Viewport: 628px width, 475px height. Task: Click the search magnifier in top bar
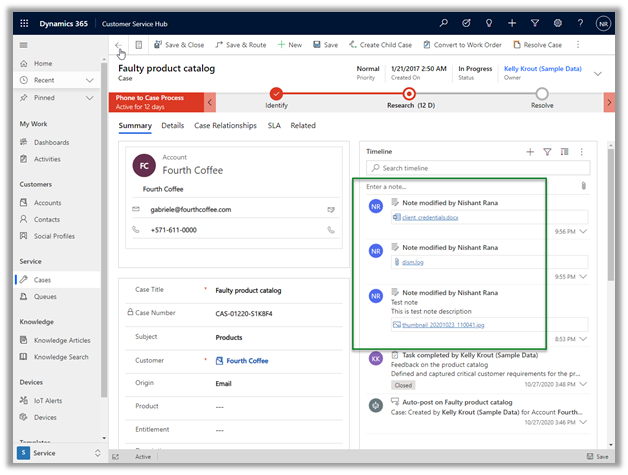click(x=444, y=21)
